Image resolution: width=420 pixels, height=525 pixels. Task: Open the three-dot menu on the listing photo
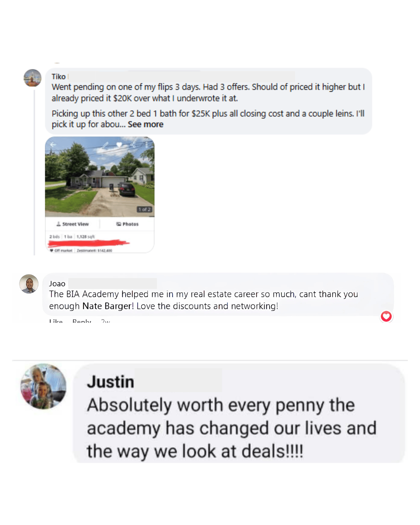click(x=147, y=145)
